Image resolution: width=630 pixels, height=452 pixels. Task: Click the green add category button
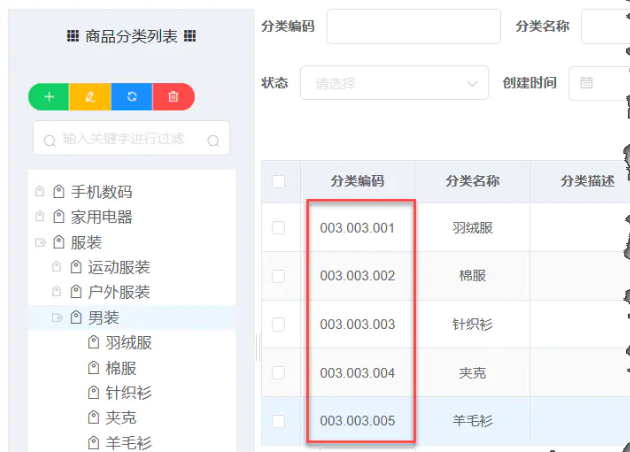49,97
